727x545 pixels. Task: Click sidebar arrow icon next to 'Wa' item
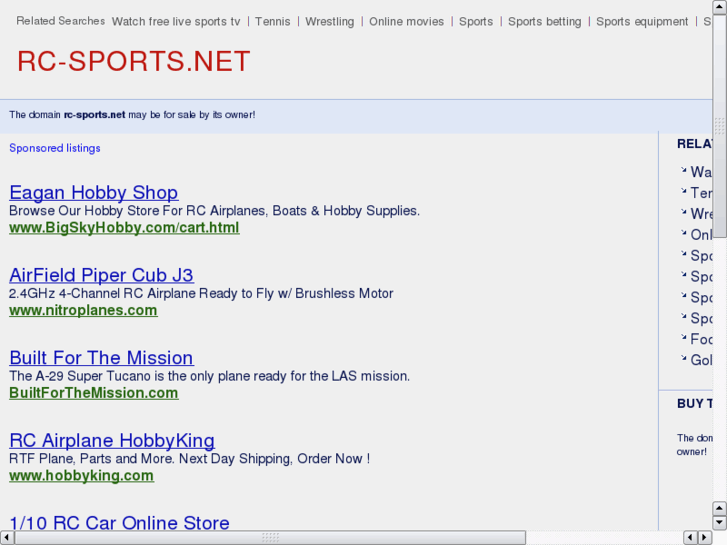[683, 170]
